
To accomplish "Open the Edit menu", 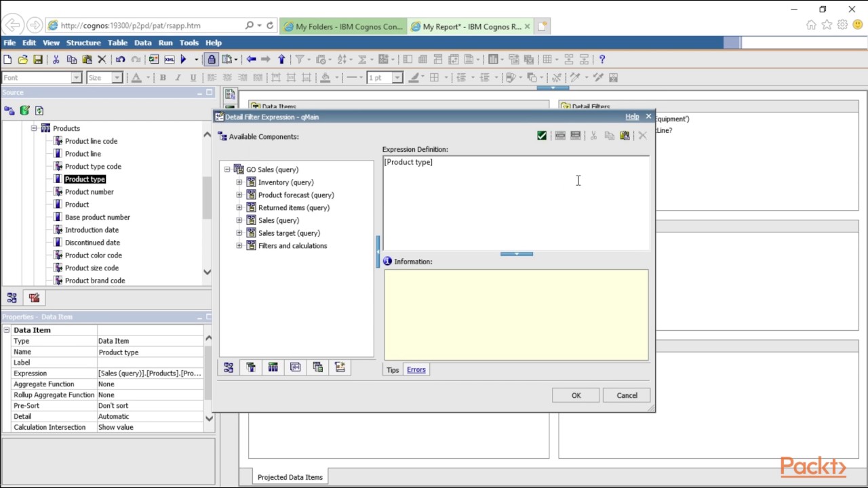I will [29, 43].
